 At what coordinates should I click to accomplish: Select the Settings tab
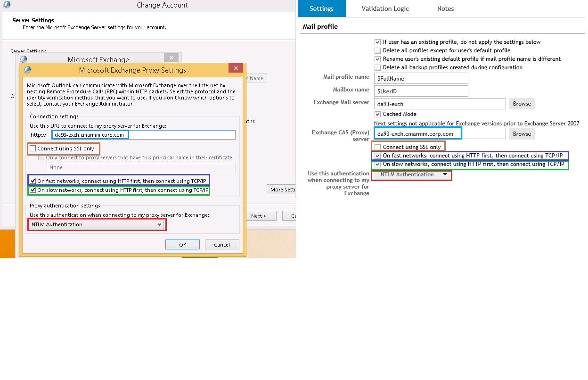point(321,8)
